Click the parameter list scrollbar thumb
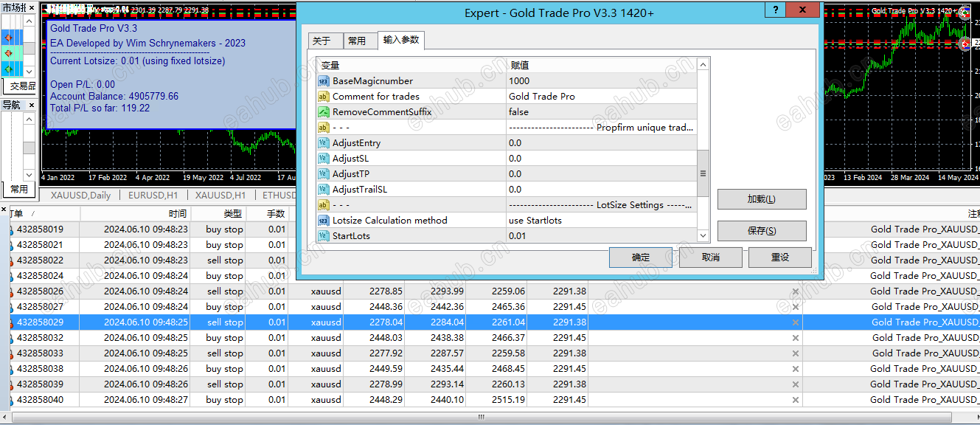This screenshot has height=425, width=980. (703, 173)
